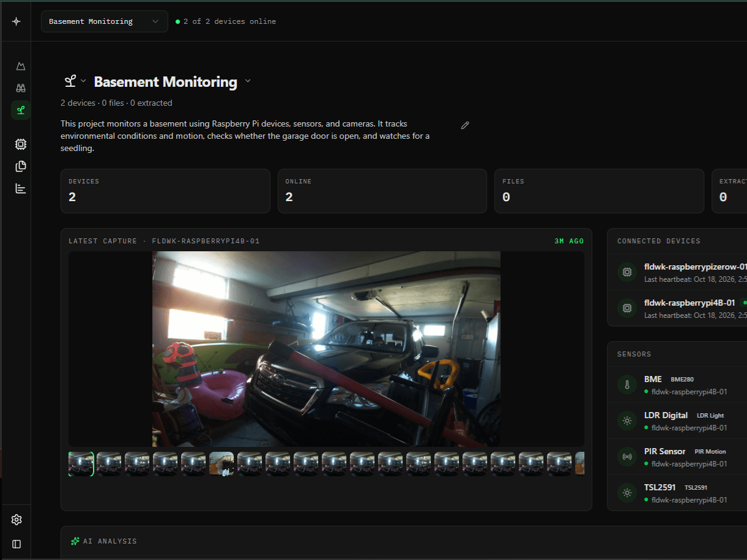Click the "BME" sensor name
Image resolution: width=747 pixels, height=560 pixels.
[x=653, y=379]
